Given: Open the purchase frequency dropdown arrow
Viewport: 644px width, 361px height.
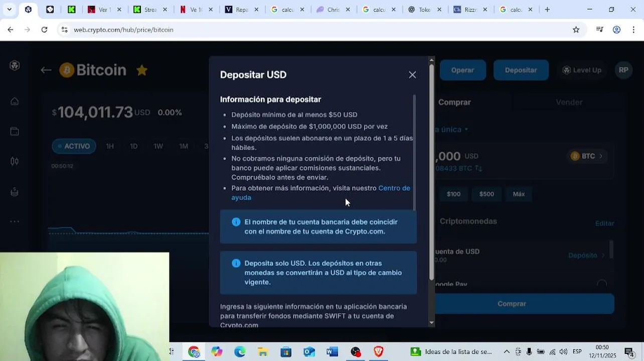Looking at the screenshot, I should [466, 129].
